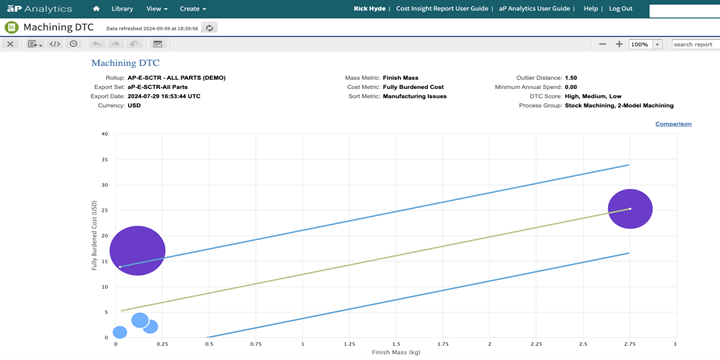Close the report with the X button
720x360 pixels.
pos(10,44)
